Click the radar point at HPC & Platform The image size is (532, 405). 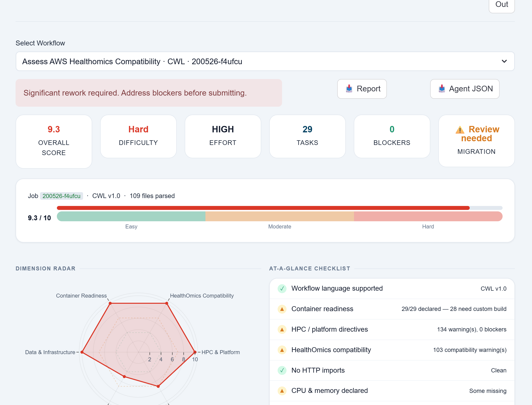point(195,352)
